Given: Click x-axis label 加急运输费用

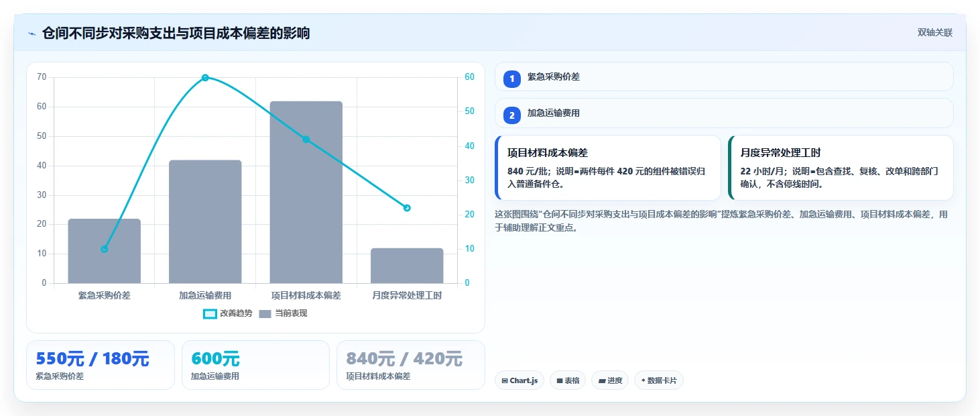Looking at the screenshot, I should tap(205, 295).
